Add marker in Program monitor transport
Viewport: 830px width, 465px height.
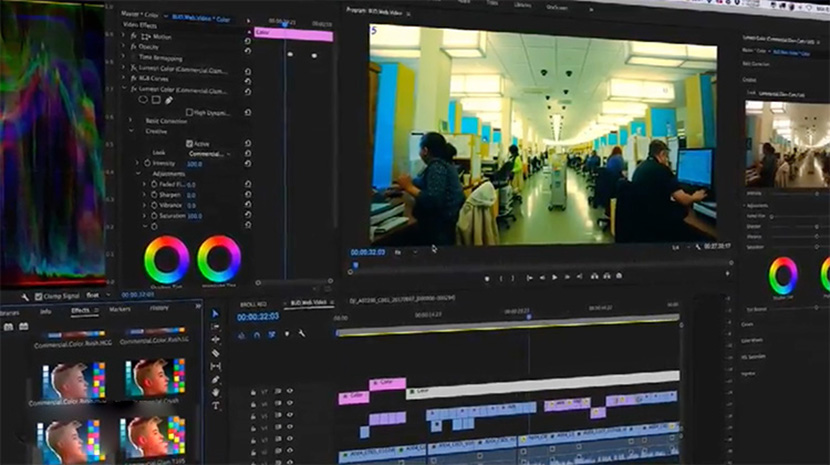pyautogui.click(x=487, y=279)
